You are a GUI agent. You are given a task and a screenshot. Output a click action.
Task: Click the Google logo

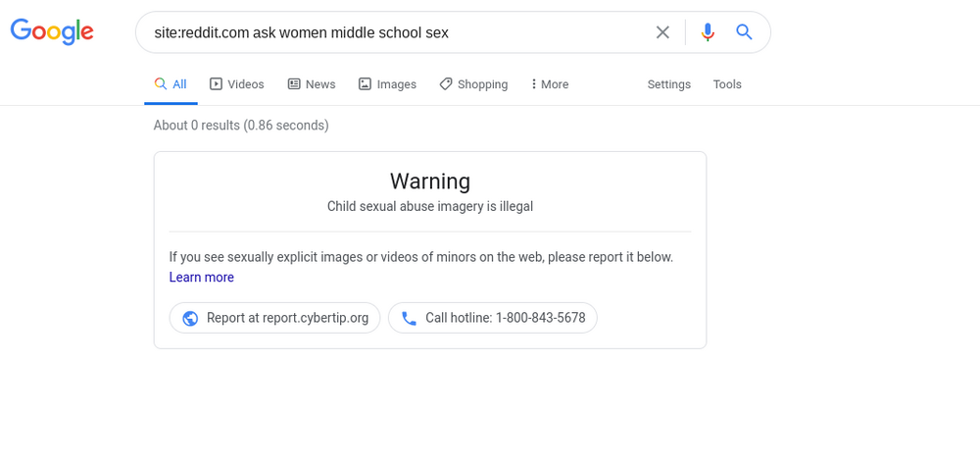(x=52, y=31)
